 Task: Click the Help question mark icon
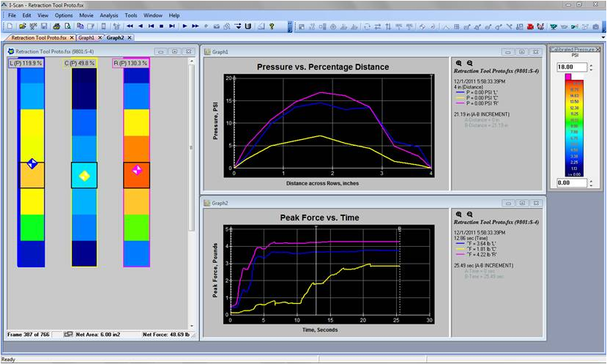tap(271, 26)
